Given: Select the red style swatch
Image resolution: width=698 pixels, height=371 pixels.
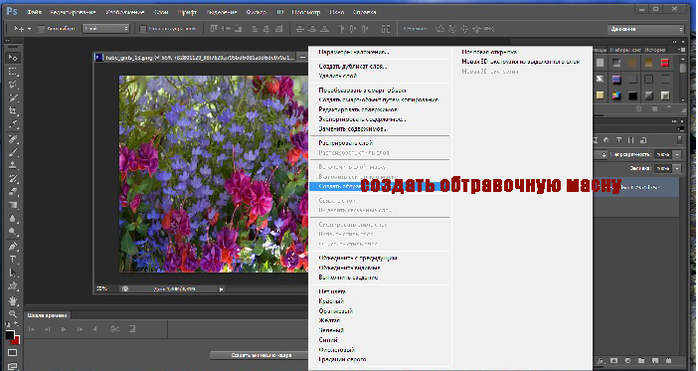Looking at the screenshot, I should (x=665, y=63).
